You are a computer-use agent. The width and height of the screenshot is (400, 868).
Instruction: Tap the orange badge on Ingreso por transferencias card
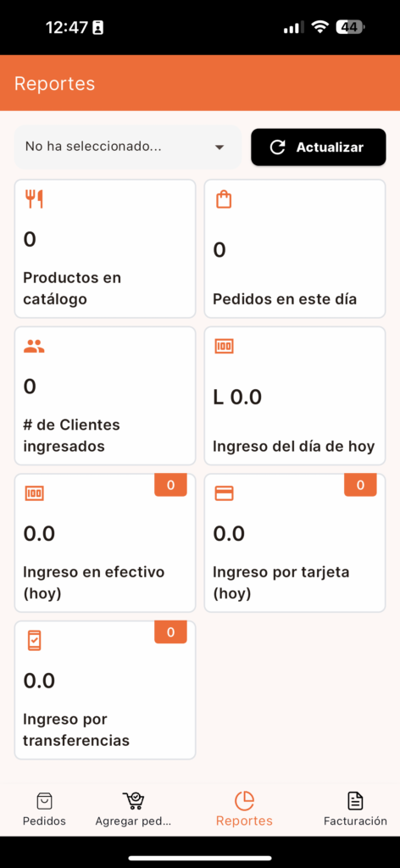[170, 632]
